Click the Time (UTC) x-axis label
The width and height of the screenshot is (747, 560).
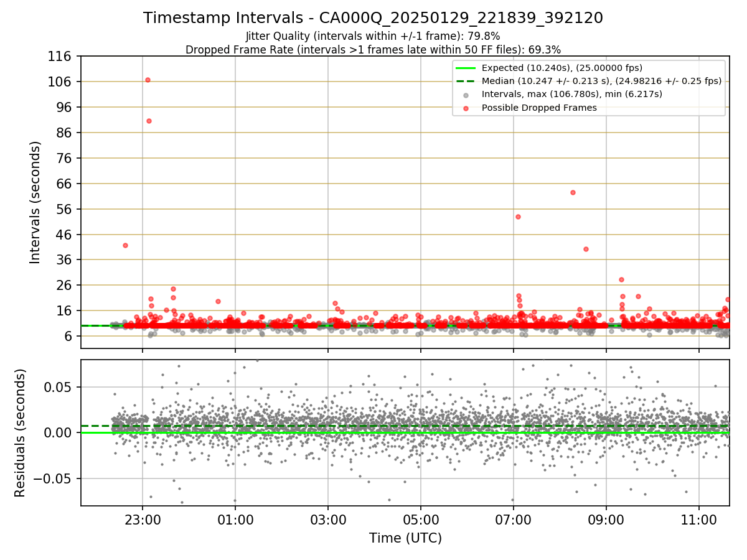[405, 538]
